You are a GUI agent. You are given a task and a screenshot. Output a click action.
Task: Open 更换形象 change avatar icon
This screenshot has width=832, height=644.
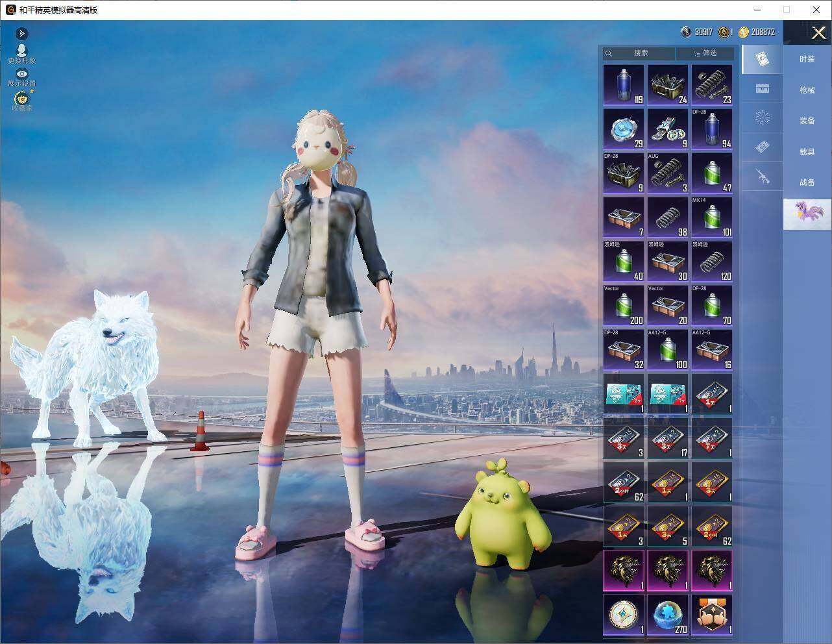pos(21,54)
